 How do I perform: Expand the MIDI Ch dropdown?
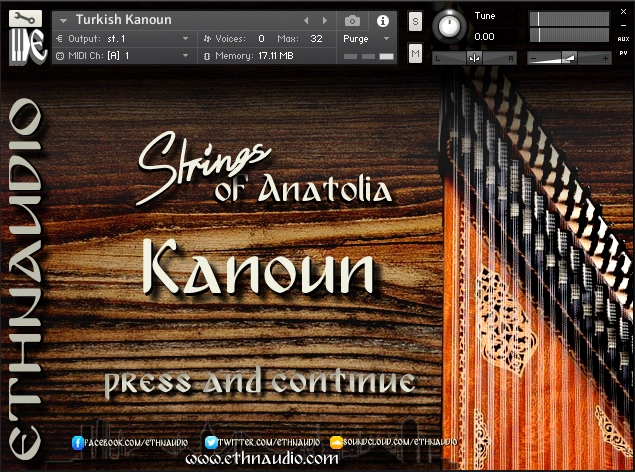[x=185, y=55]
